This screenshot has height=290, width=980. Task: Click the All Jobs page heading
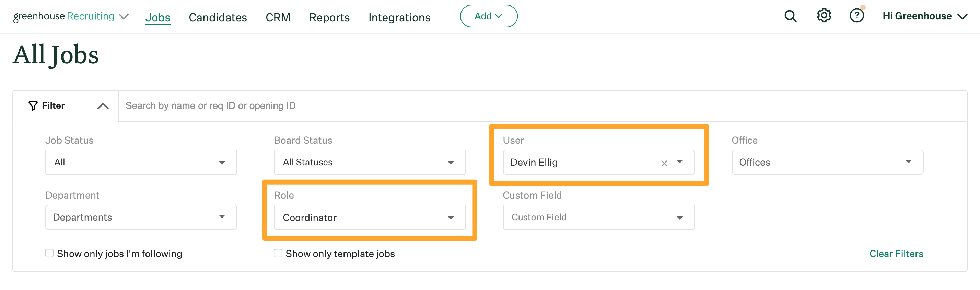click(56, 55)
